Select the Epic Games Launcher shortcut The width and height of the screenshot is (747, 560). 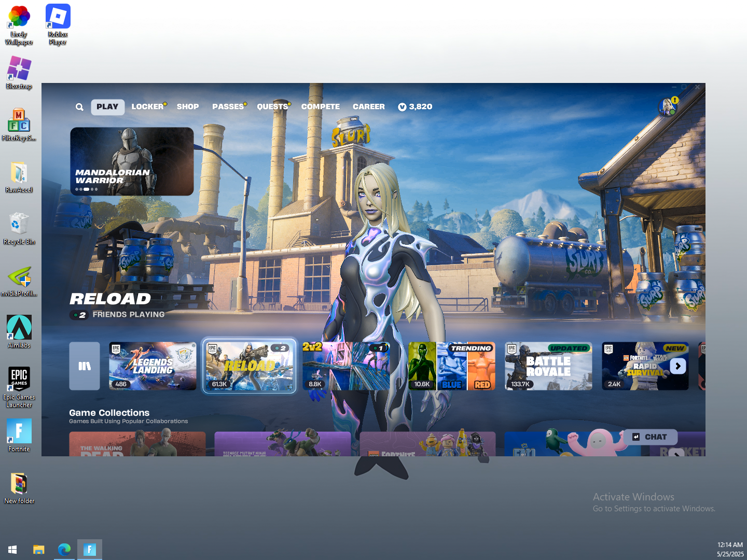pyautogui.click(x=19, y=387)
